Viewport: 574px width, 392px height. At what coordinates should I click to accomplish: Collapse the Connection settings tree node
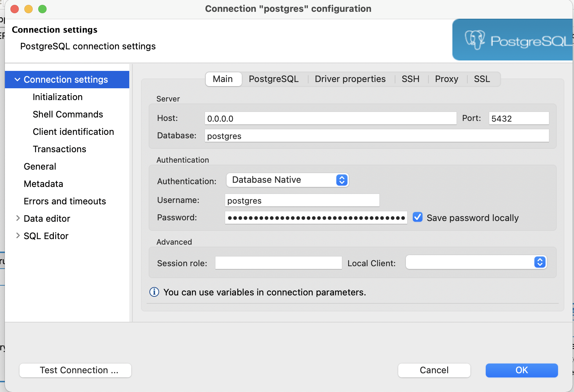coord(17,80)
